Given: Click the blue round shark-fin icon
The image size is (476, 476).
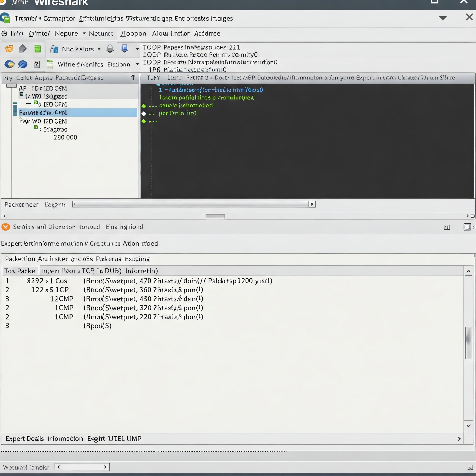Looking at the screenshot, I should click(x=23, y=64).
